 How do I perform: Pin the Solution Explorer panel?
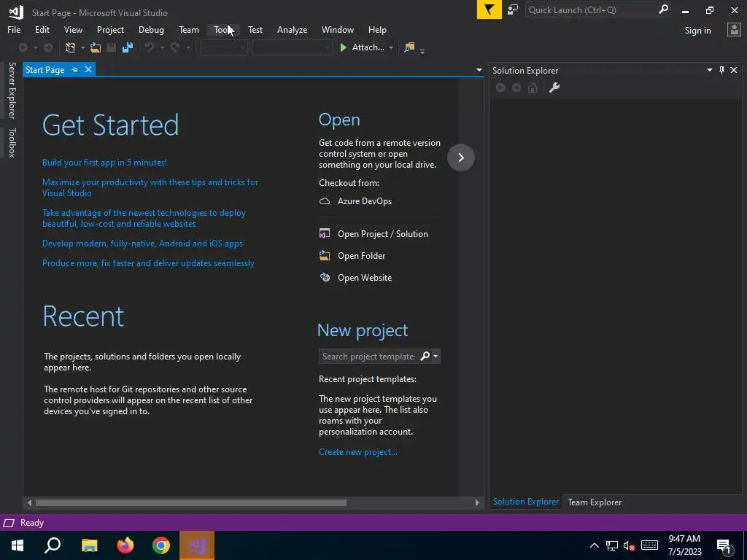(721, 71)
